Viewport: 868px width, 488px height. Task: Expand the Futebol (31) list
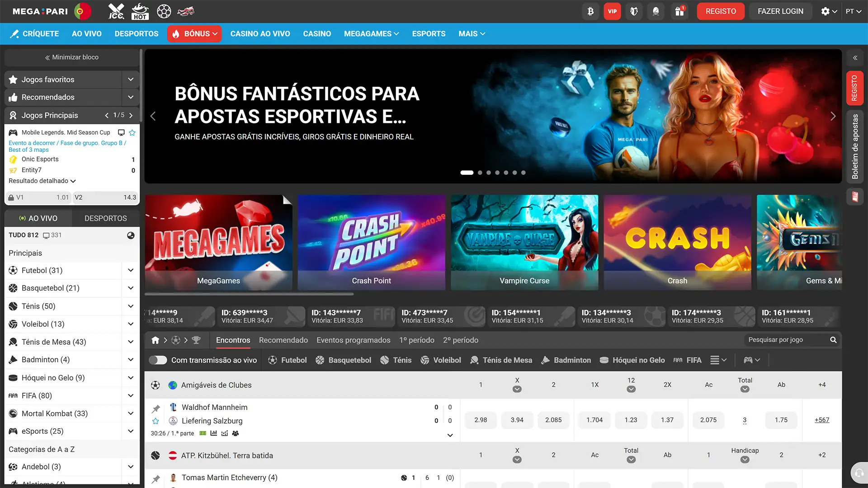[131, 270]
